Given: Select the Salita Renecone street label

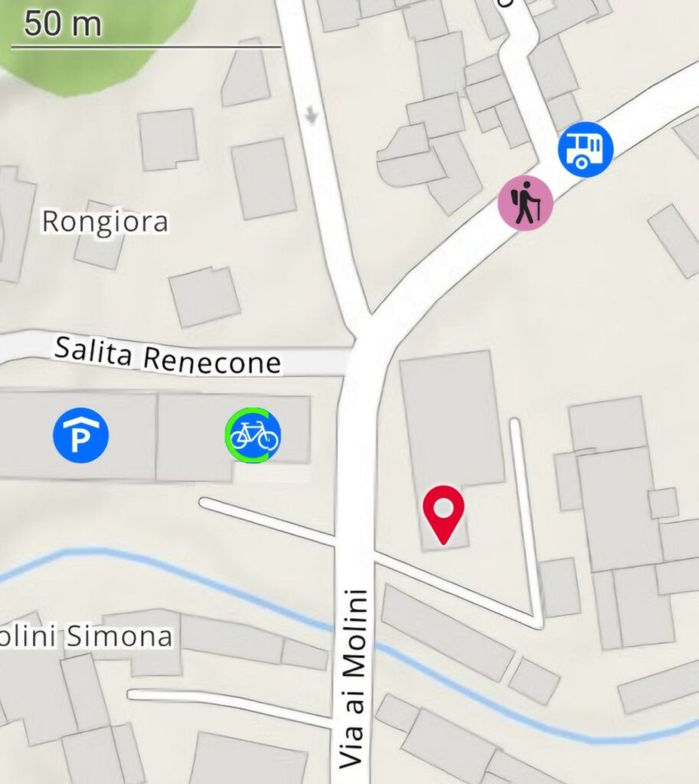Looking at the screenshot, I should (168, 355).
